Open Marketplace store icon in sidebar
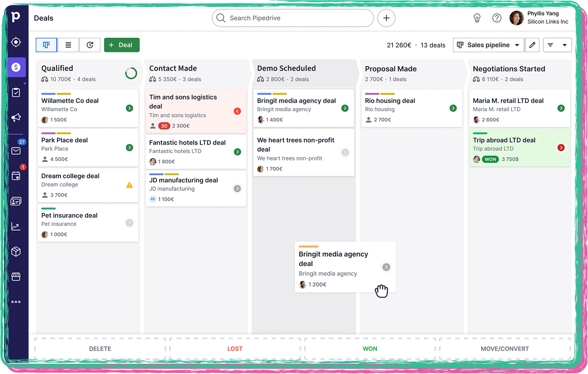 click(x=16, y=277)
